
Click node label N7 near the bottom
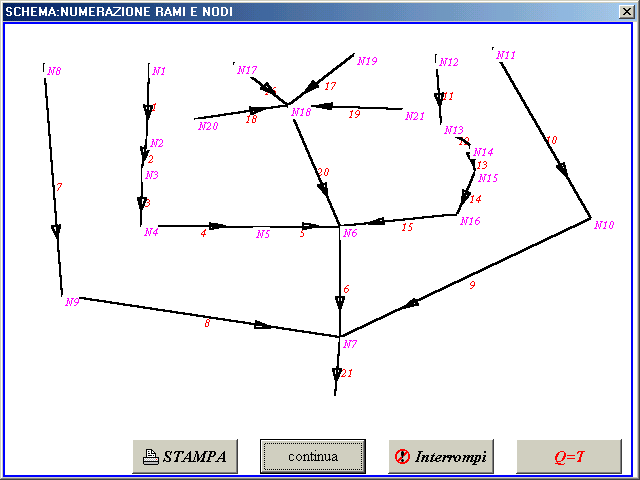pos(350,345)
